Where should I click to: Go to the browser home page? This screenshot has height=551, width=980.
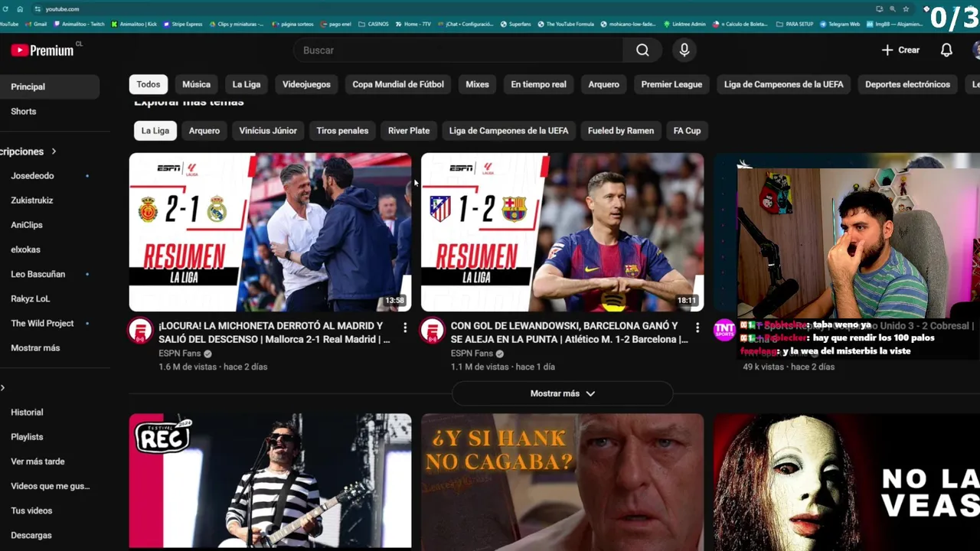point(20,8)
